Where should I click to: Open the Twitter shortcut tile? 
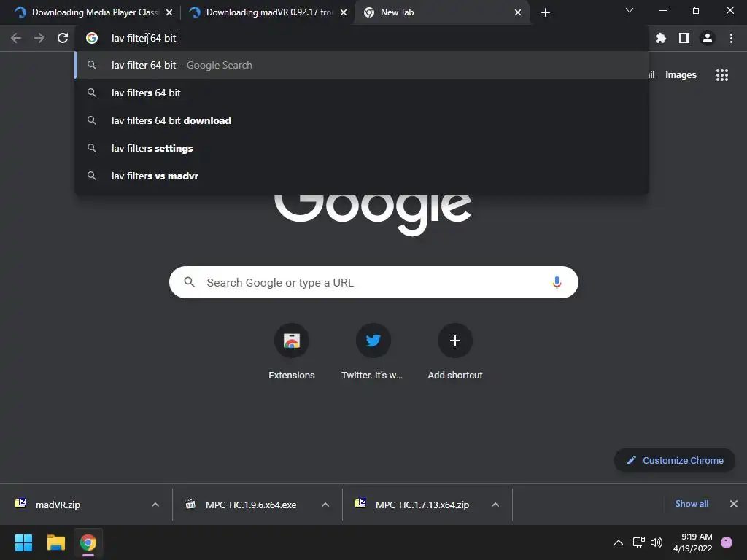coord(373,352)
